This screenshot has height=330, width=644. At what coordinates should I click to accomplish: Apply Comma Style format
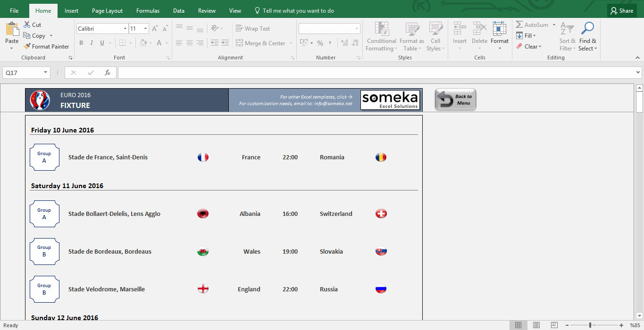(331, 43)
